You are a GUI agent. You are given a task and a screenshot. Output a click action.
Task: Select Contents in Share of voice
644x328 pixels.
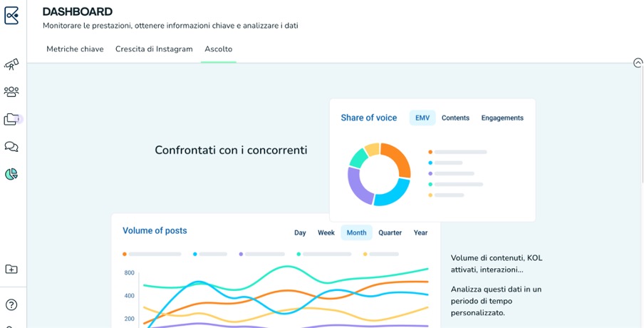[x=455, y=118]
